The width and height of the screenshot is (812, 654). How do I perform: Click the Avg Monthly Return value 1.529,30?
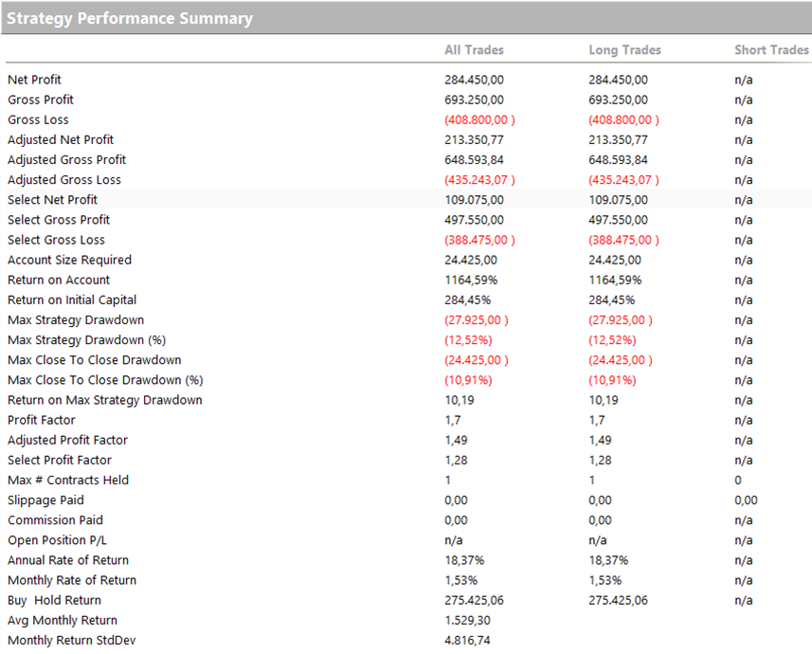pyautogui.click(x=468, y=620)
